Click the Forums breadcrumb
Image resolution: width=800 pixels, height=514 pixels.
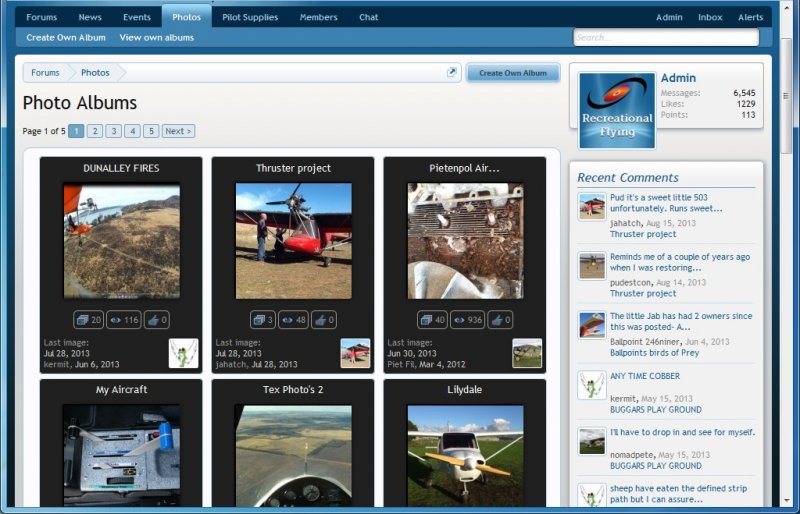[45, 72]
